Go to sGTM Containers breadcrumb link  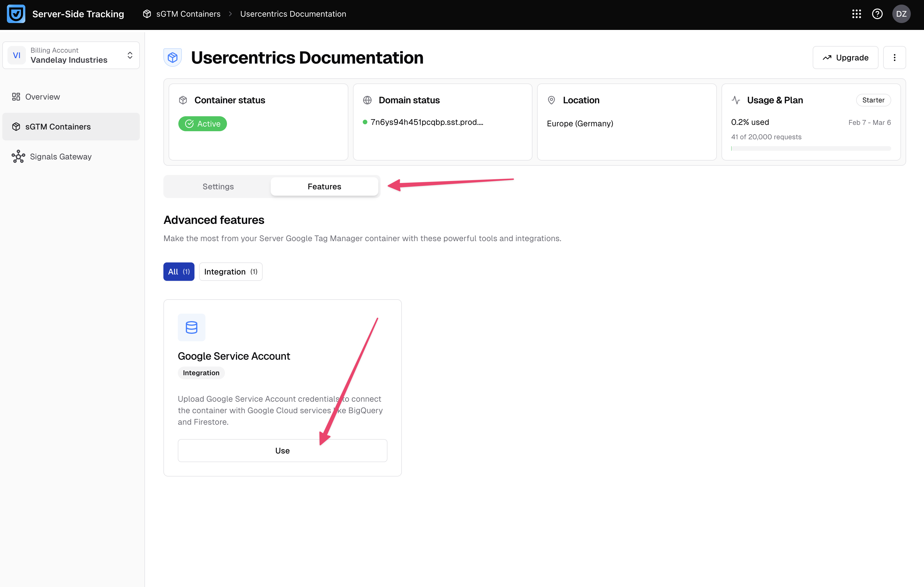tap(188, 14)
